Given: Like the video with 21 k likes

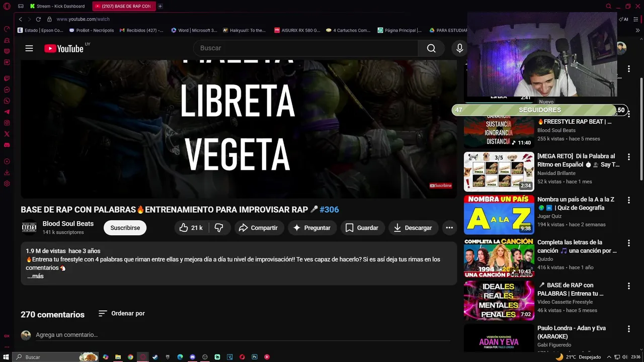Looking at the screenshot, I should tap(191, 228).
